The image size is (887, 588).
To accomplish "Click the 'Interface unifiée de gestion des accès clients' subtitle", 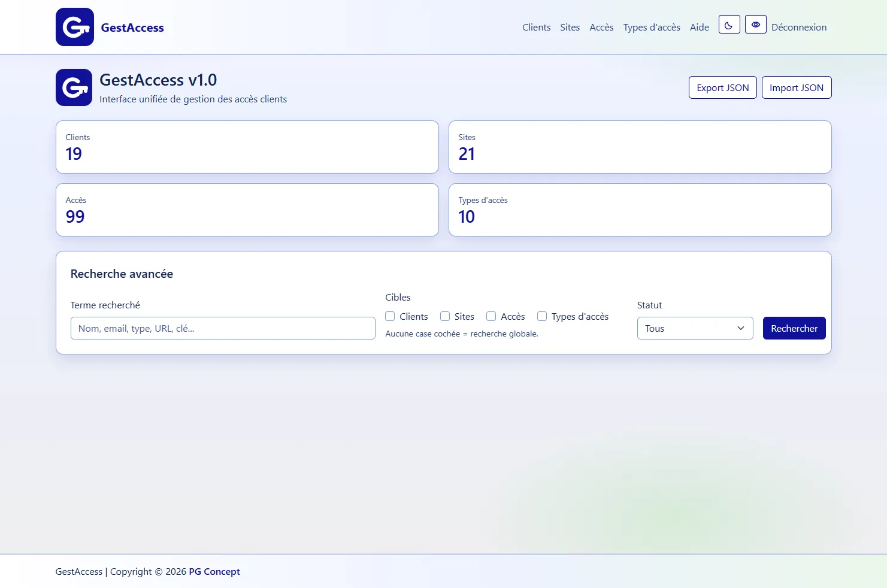I will tap(193, 99).
